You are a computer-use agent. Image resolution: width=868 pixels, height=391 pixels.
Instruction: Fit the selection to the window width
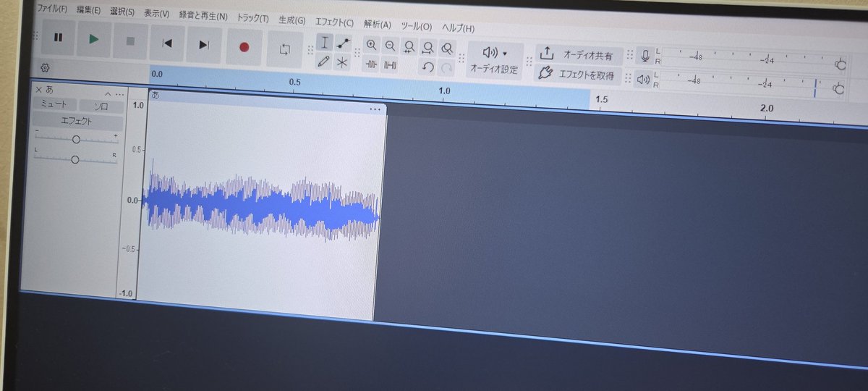[409, 48]
